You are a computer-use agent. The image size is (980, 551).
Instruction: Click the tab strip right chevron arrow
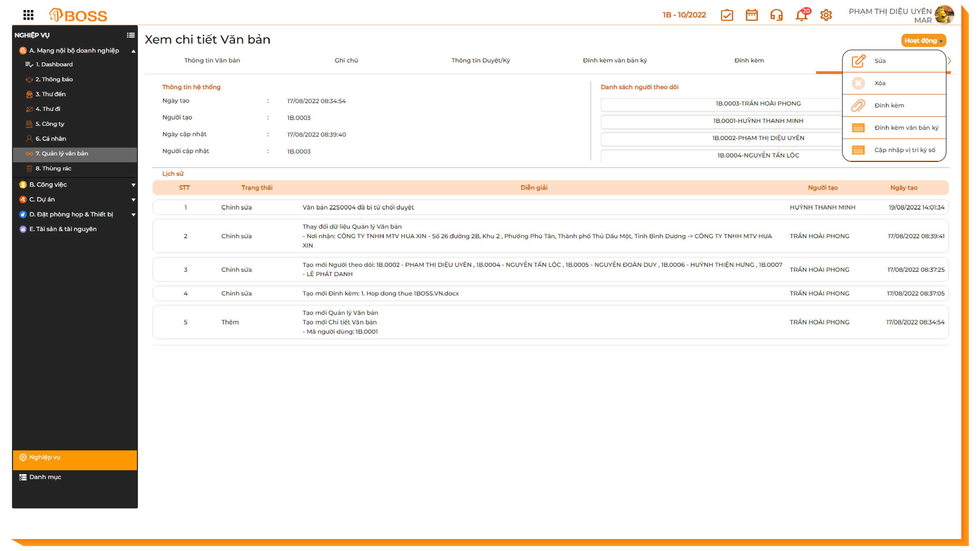pos(949,61)
